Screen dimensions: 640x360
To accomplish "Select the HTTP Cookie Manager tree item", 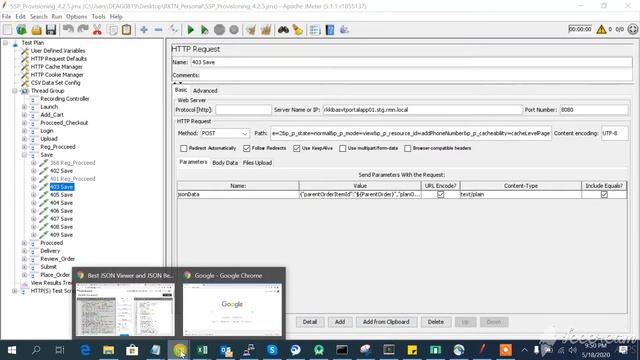I will pos(57,75).
